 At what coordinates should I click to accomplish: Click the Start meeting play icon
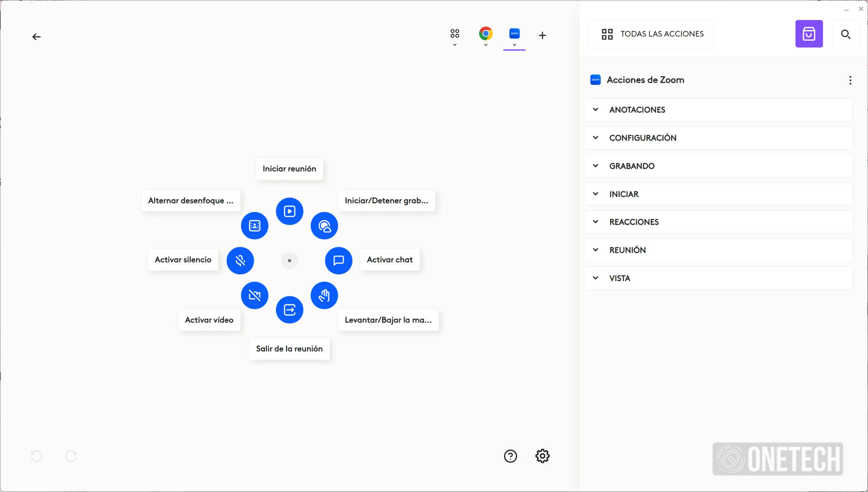point(289,211)
